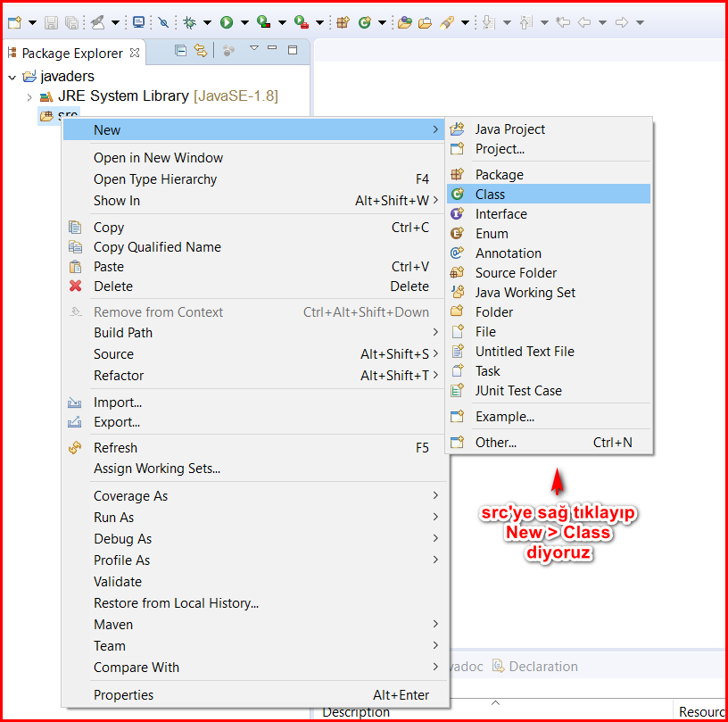
Task: Click the red Delete icon in context menu
Action: click(x=76, y=286)
